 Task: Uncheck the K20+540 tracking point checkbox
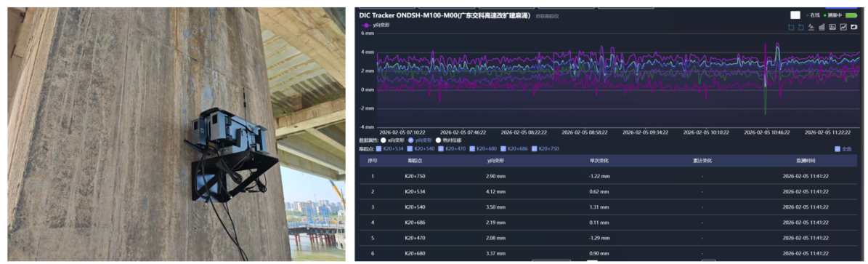tap(410, 148)
